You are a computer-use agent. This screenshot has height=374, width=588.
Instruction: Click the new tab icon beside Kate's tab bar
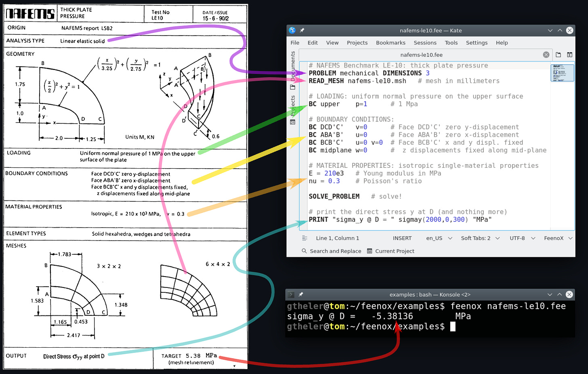click(558, 55)
